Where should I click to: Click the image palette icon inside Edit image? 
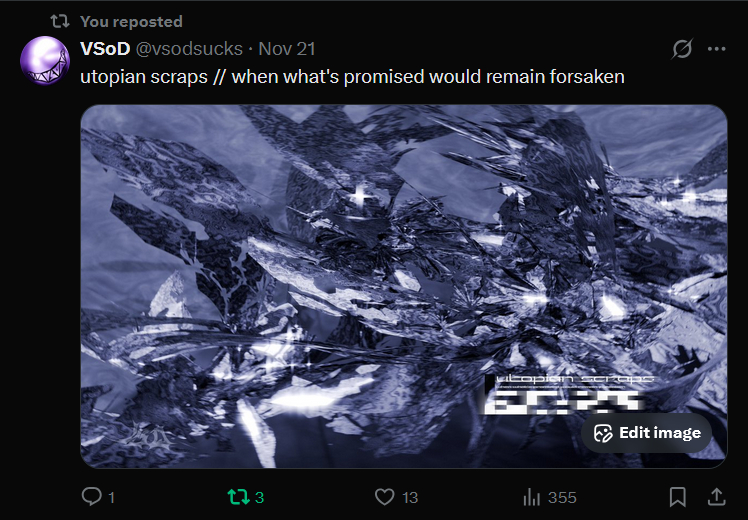click(603, 433)
